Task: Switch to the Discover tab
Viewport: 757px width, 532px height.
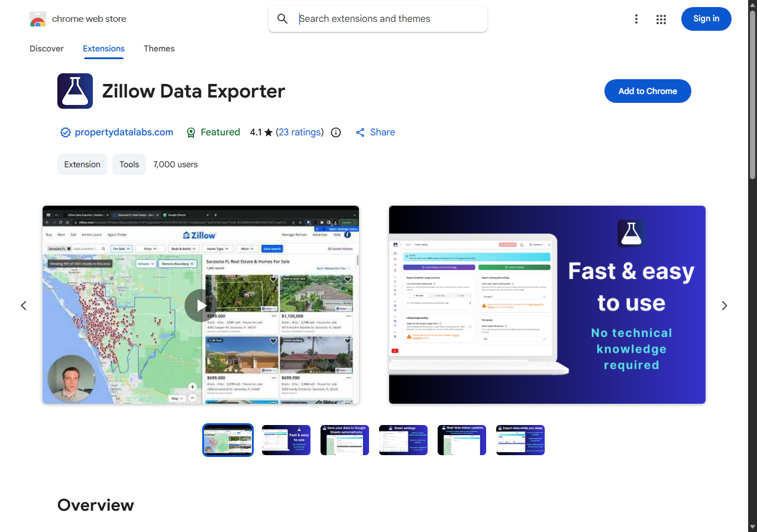Action: click(47, 48)
